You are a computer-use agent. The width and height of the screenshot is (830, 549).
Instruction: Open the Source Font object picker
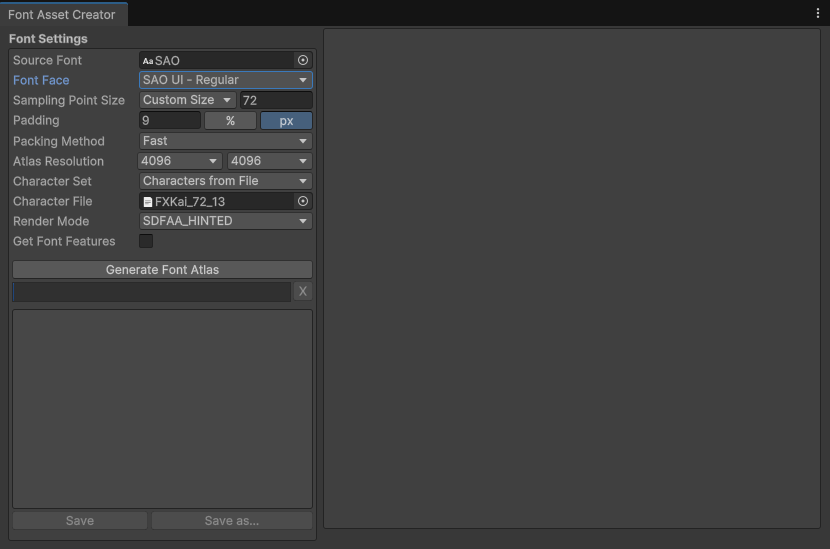coord(303,60)
